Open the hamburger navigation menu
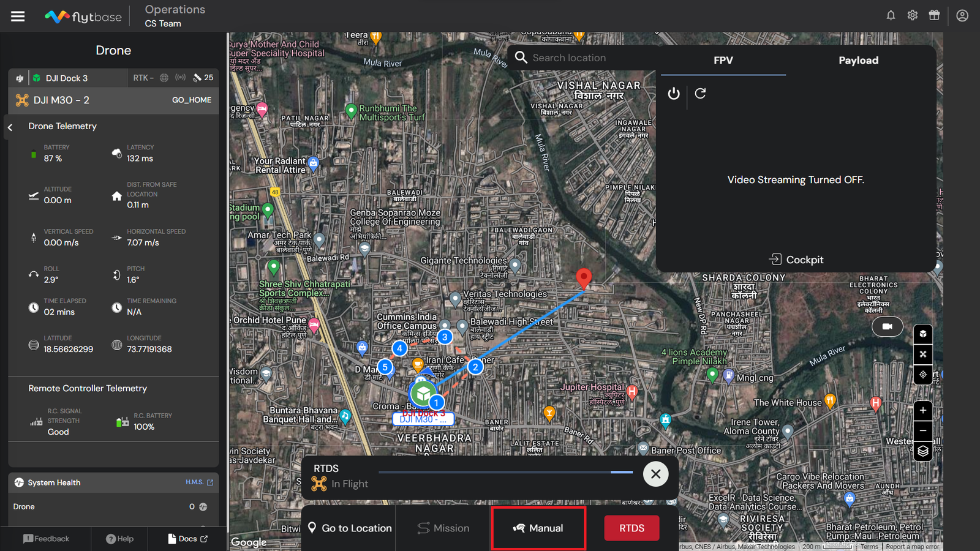This screenshot has width=980, height=551. pos(18,17)
